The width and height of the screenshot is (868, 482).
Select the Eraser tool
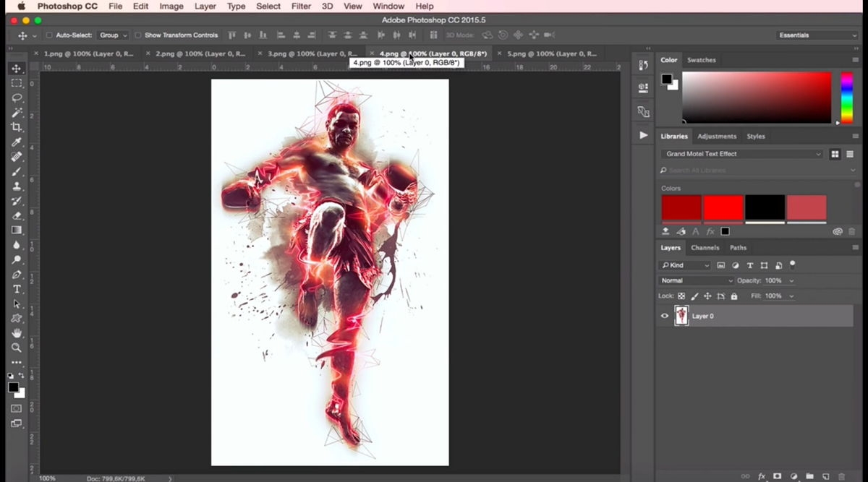point(16,215)
